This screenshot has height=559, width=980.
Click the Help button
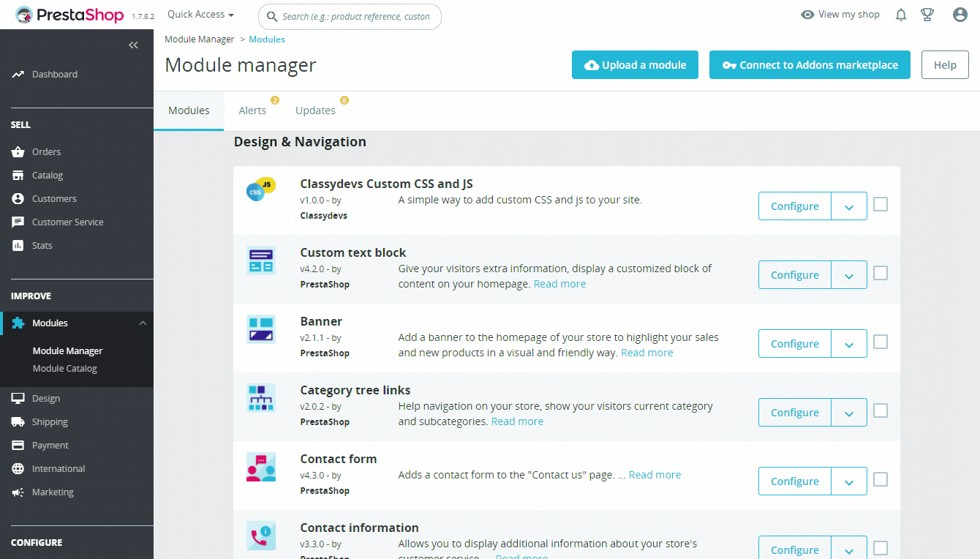pos(945,65)
